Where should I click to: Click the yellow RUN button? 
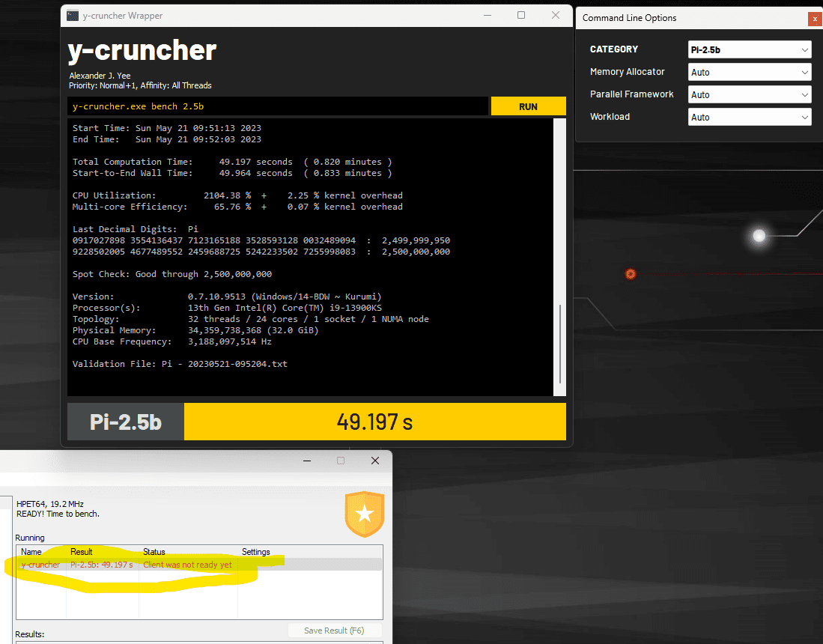coord(528,106)
